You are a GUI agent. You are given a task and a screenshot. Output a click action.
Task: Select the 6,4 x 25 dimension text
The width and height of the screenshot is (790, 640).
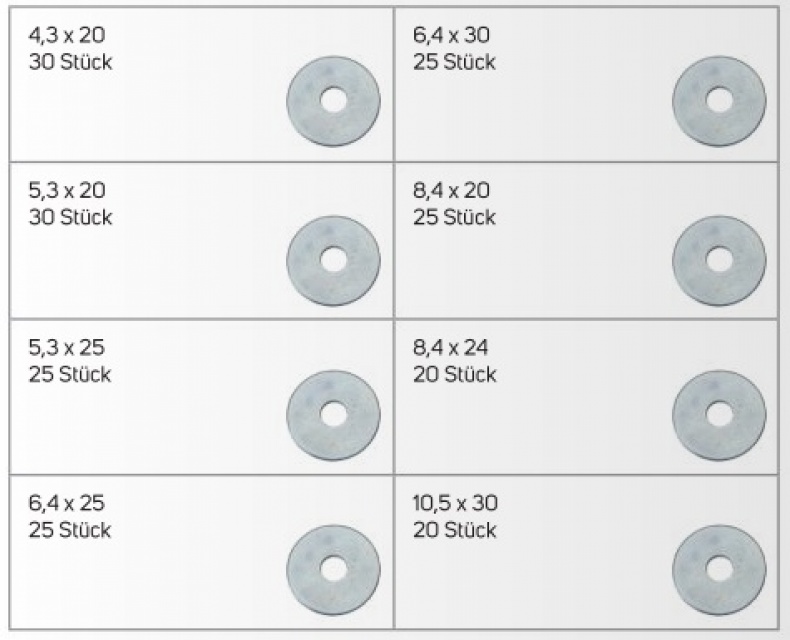[x=67, y=503]
